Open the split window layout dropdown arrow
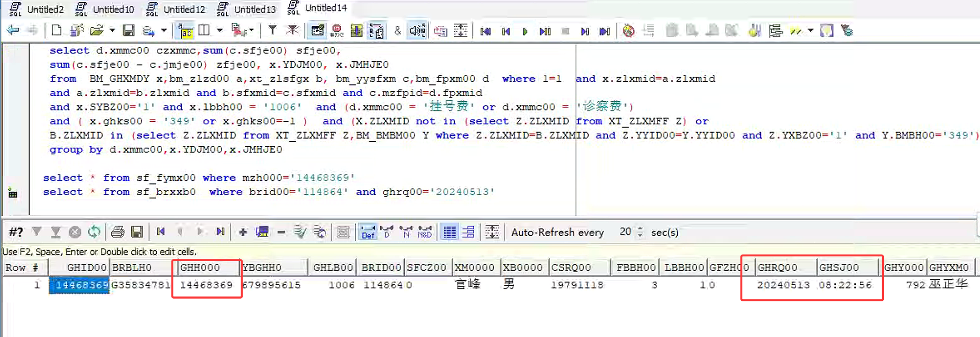980x337 pixels. [x=220, y=30]
